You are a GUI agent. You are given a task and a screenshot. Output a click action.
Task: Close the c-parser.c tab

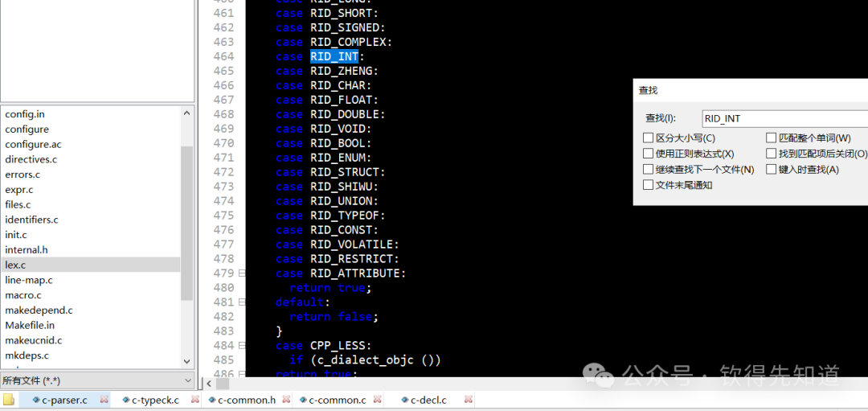pyautogui.click(x=104, y=400)
